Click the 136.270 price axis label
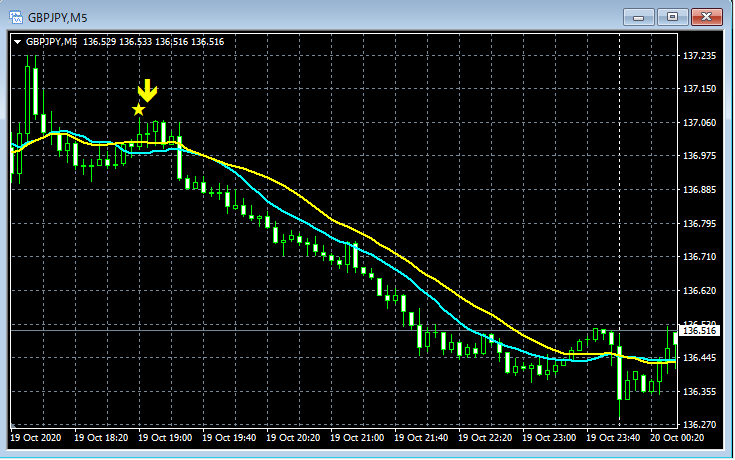The image size is (735, 460). click(x=699, y=424)
